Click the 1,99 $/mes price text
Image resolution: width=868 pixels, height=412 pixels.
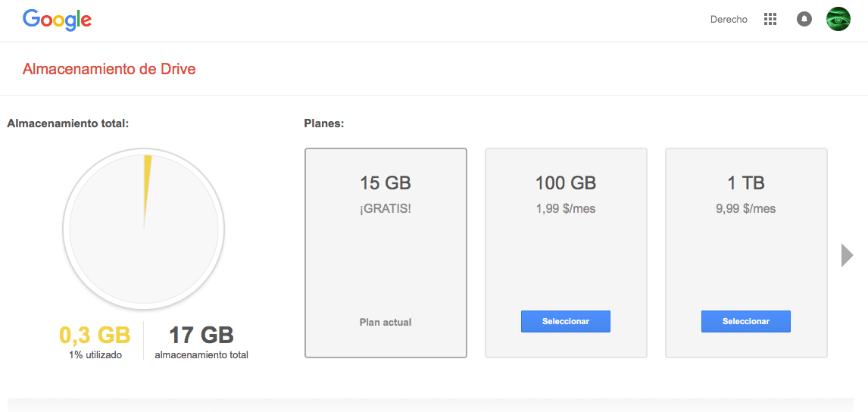pos(566,208)
